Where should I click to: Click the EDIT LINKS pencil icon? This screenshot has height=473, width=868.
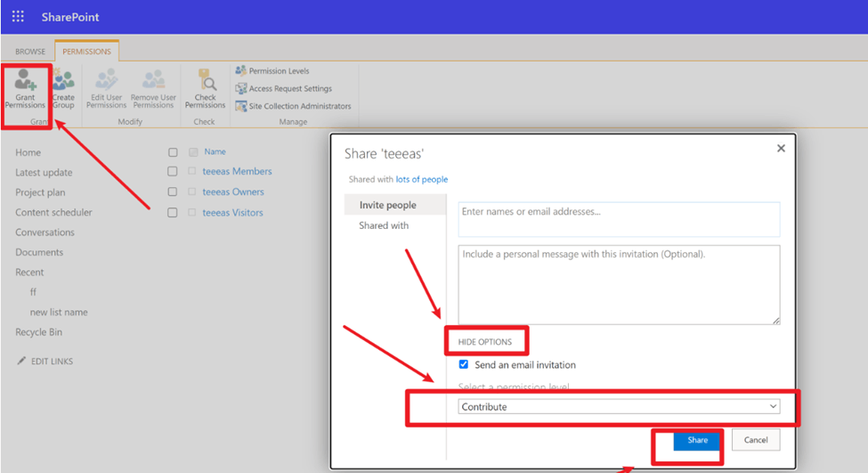point(21,361)
